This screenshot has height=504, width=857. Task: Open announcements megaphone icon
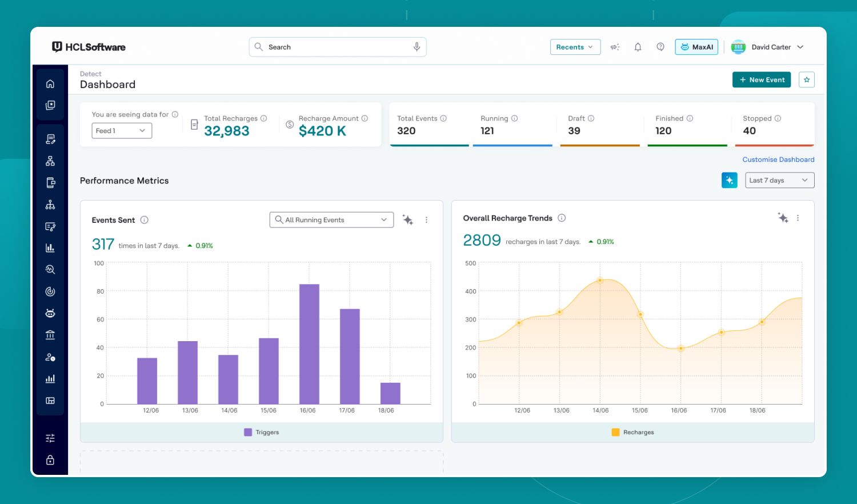pos(615,47)
